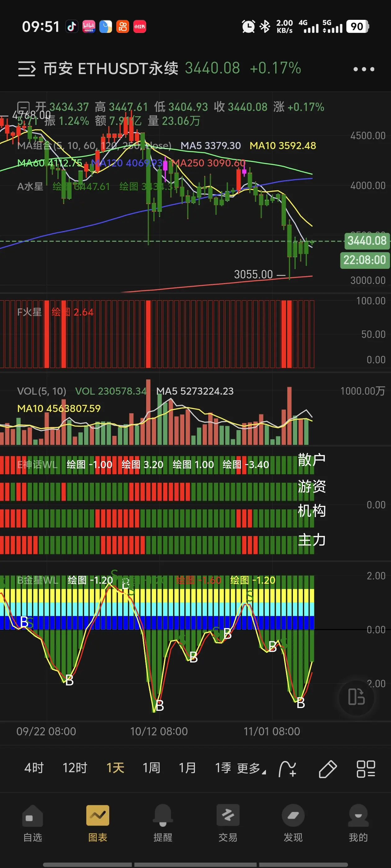Viewport: 391px width, 868px height.
Task: Select the 1天 timeframe
Action: pyautogui.click(x=115, y=768)
